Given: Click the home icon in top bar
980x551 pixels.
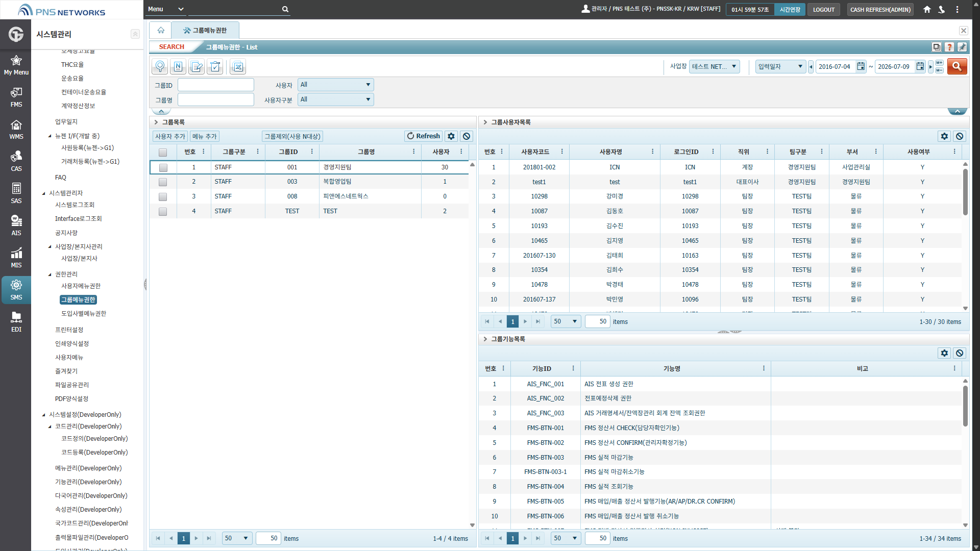Looking at the screenshot, I should point(927,10).
